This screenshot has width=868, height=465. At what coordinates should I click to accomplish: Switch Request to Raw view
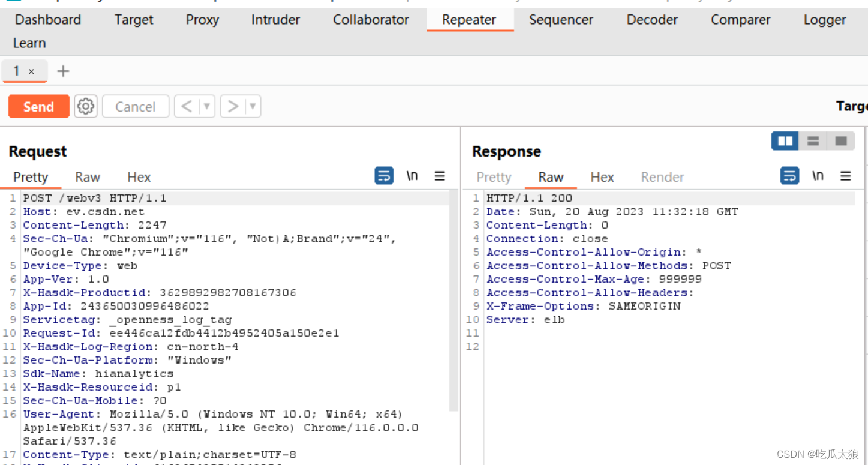coord(88,177)
